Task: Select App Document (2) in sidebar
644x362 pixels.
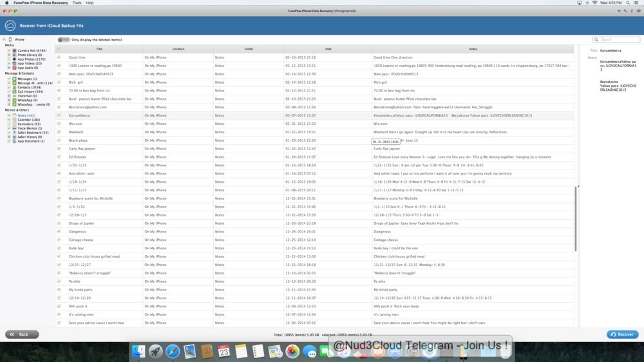Action: point(31,141)
